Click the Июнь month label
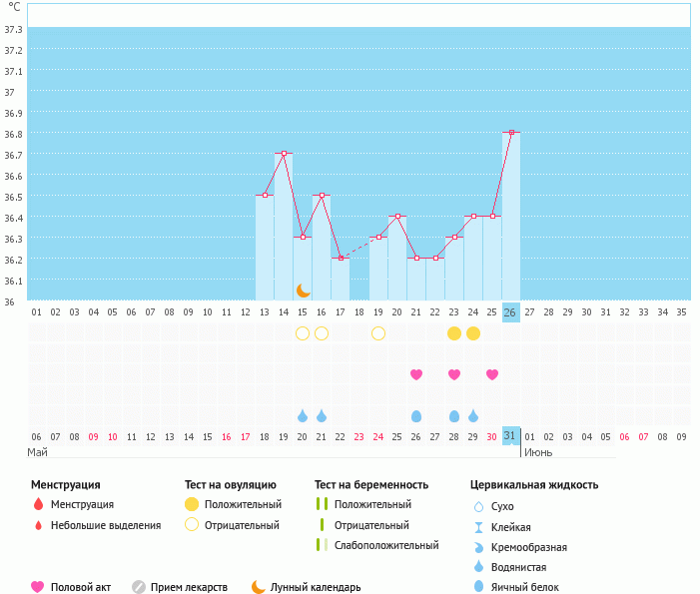700x594 pixels. click(x=538, y=452)
